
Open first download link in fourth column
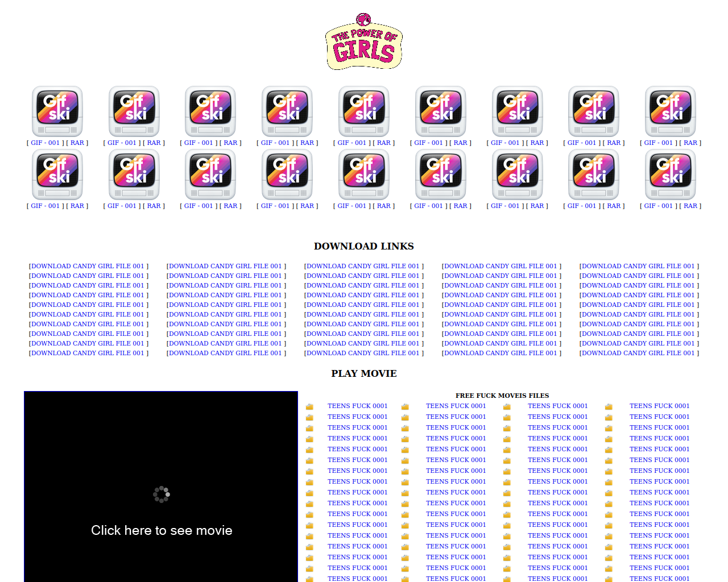coord(502,266)
